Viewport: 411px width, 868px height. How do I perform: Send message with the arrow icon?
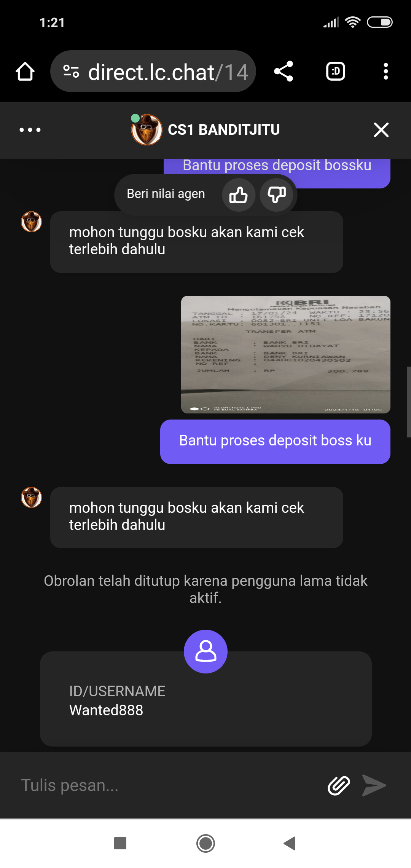tap(374, 785)
